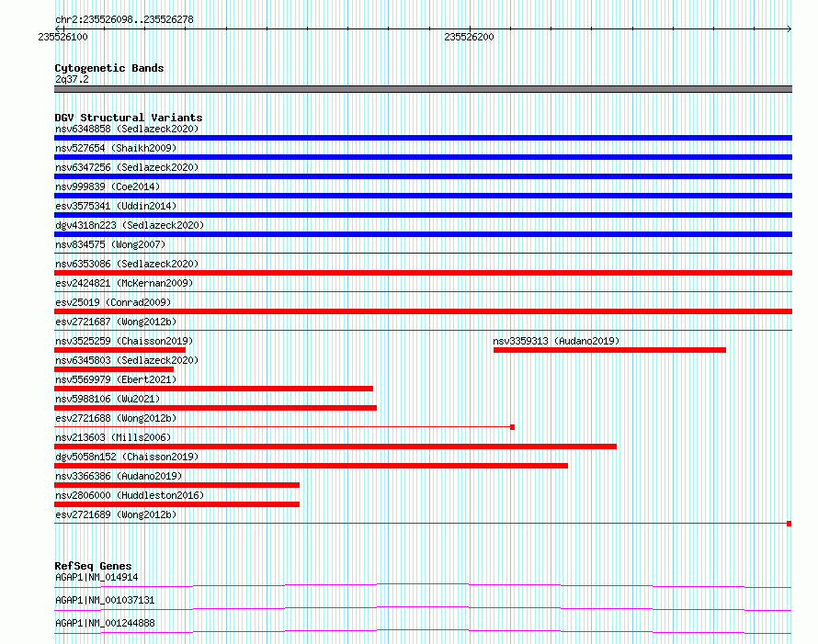Open variant esv2424821 (McKernan2009) label
Image resolution: width=818 pixels, height=644 pixels.
click(x=124, y=283)
